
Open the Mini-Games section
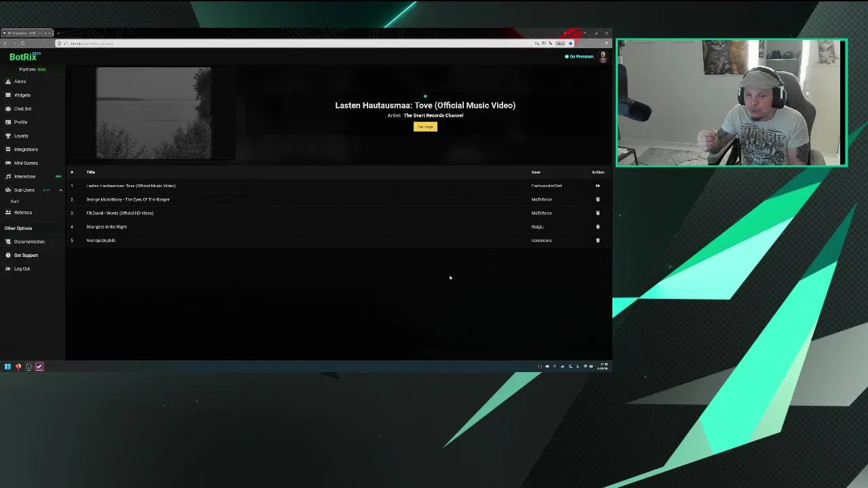26,163
